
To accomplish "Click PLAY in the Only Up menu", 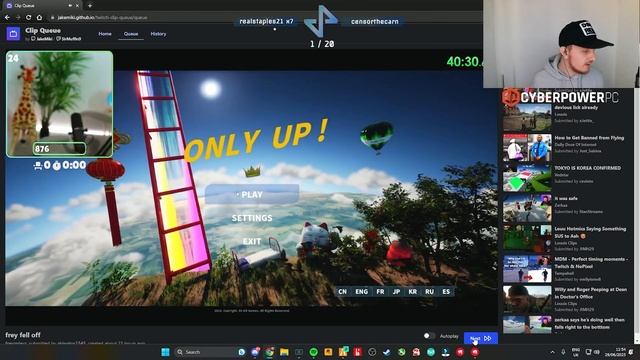I will click(x=252, y=194).
